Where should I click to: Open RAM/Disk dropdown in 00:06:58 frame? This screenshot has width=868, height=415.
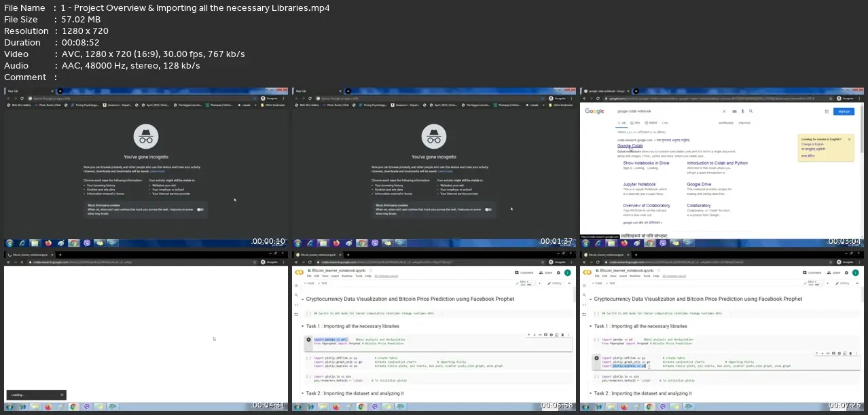(x=539, y=283)
